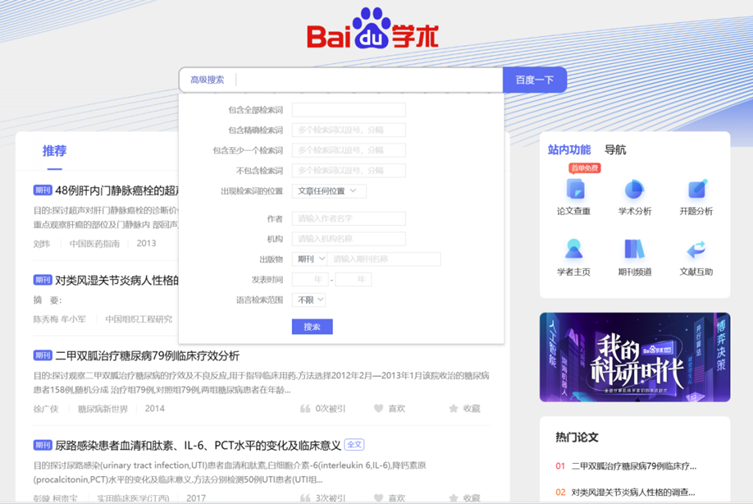This screenshot has height=504, width=753.
Task: Focus the 包含至少一个检索词 input field
Action: [x=349, y=150]
